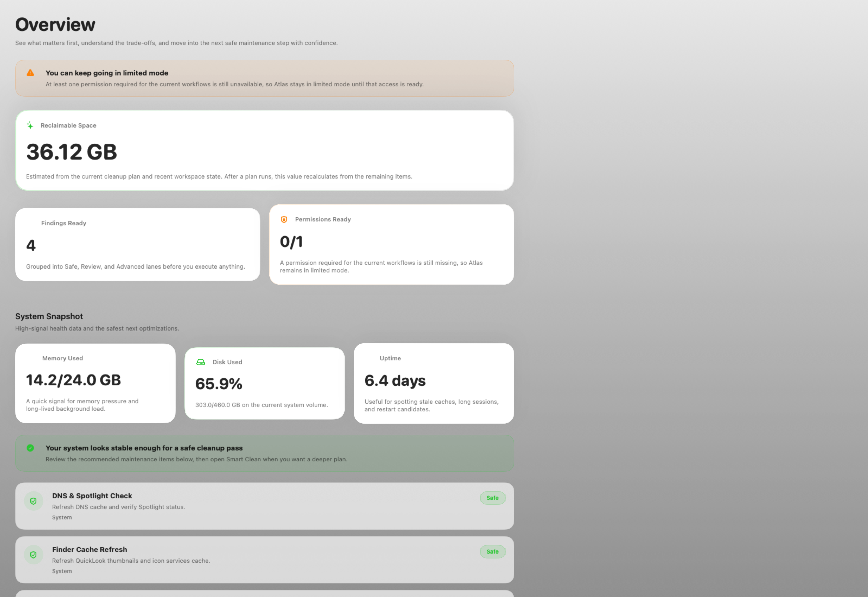Viewport: 868px width, 597px height.
Task: Click the shield icon beside Finder Cache Refresh
Action: coord(34,554)
